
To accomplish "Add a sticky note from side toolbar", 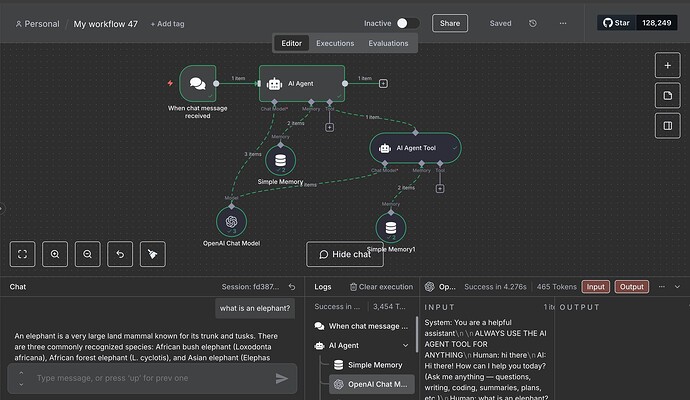I will pyautogui.click(x=668, y=95).
